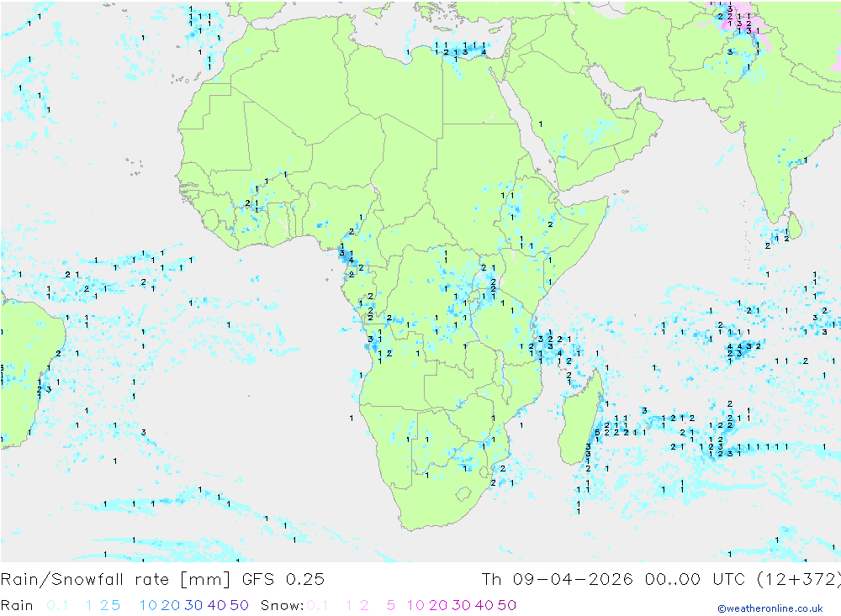Click the "00..00 UTC" time text
This screenshot has height=616, width=841.
[696, 580]
